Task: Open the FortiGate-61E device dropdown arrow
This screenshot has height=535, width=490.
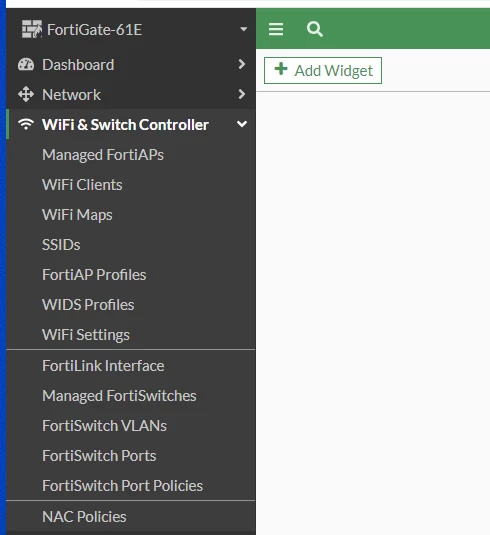Action: 243,29
